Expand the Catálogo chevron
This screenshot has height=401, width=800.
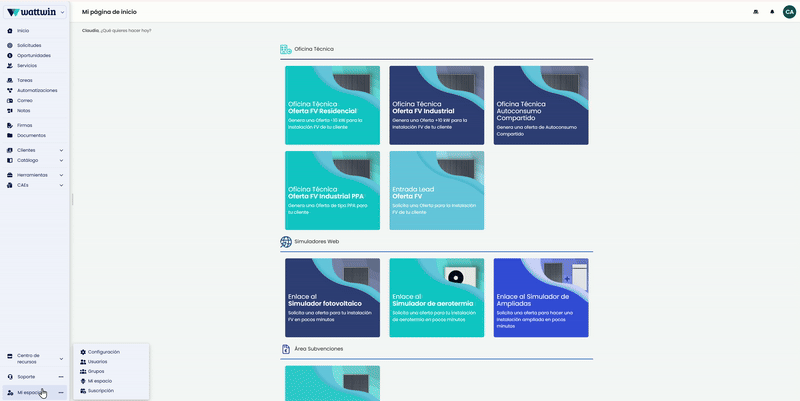pos(61,160)
